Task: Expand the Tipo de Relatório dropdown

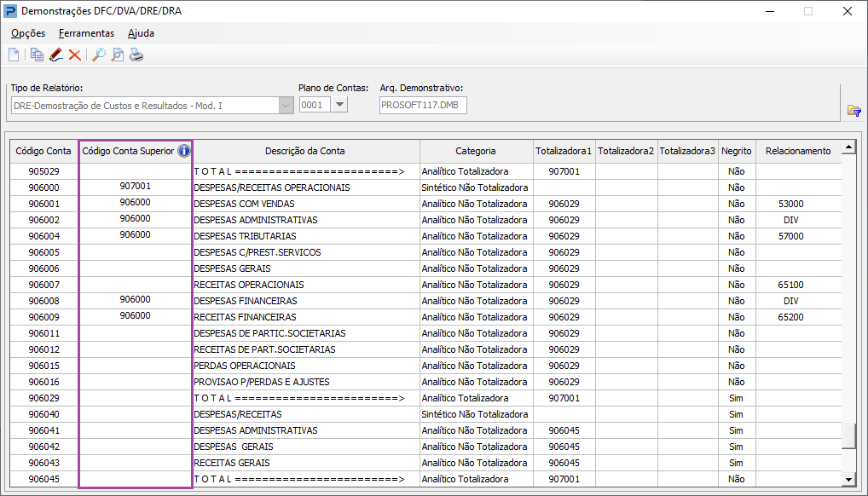Action: pyautogui.click(x=286, y=105)
